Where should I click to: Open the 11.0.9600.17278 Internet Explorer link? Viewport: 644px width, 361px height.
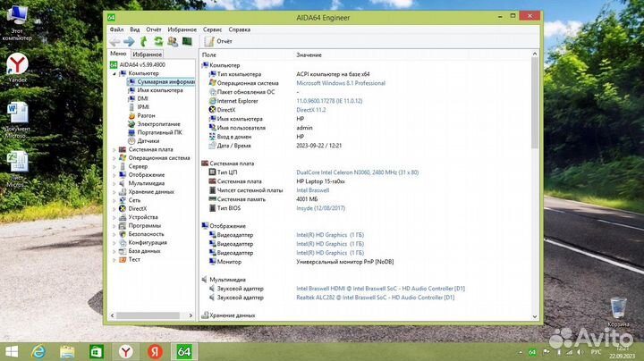[x=329, y=101]
